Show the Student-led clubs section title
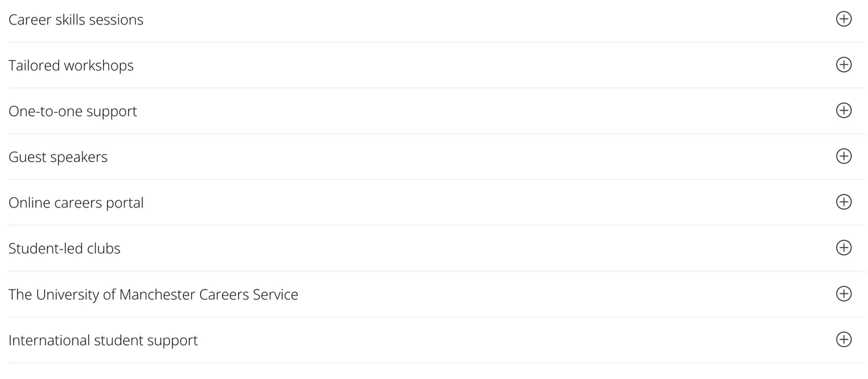Screen dimensions: 868x379 point(64,249)
